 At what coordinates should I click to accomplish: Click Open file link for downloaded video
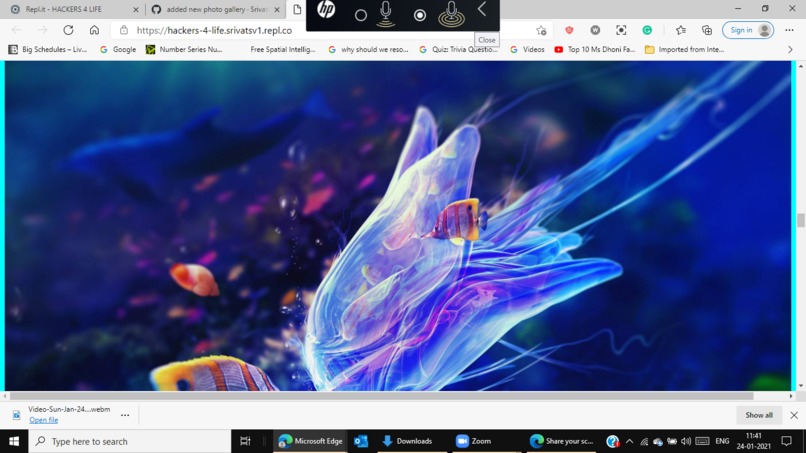pyautogui.click(x=44, y=420)
